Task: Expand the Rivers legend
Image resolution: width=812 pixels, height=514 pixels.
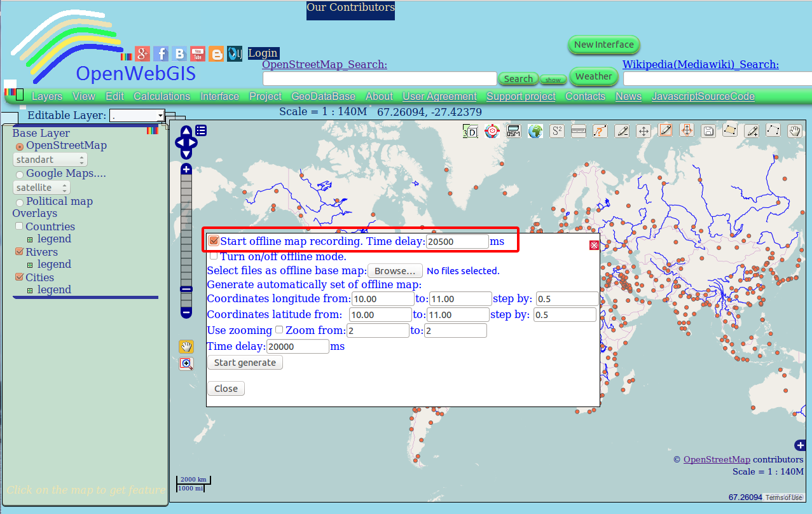Action: [30, 265]
